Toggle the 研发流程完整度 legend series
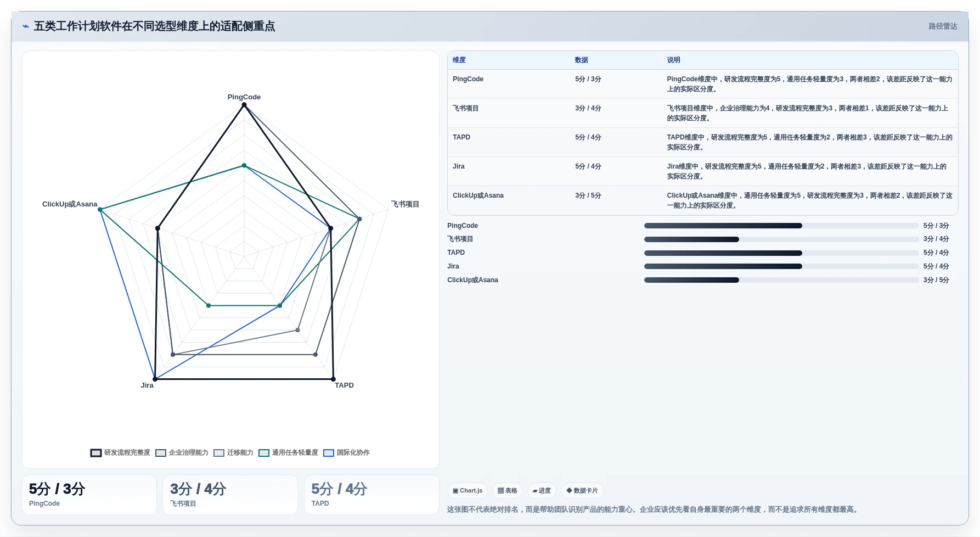 coord(120,453)
